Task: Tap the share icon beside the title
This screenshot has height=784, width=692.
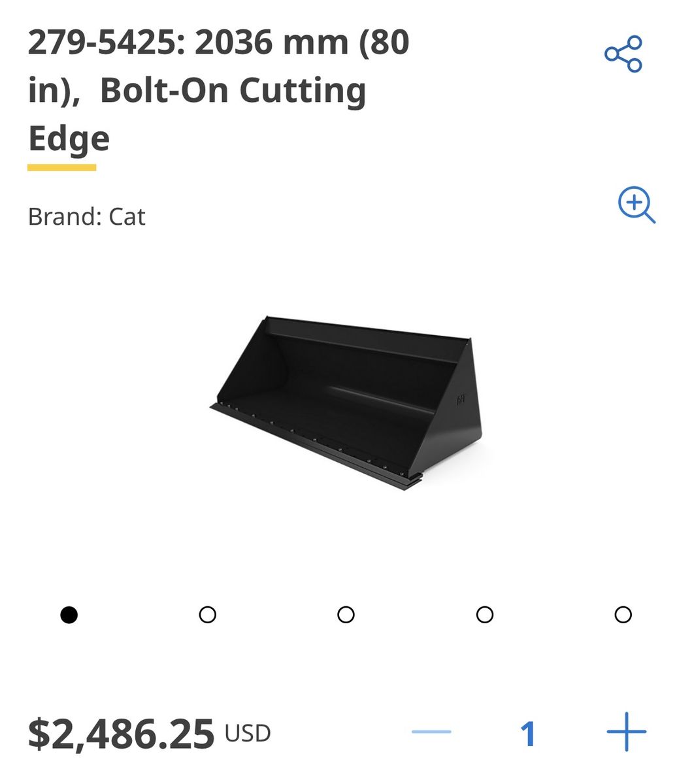Action: pos(623,54)
